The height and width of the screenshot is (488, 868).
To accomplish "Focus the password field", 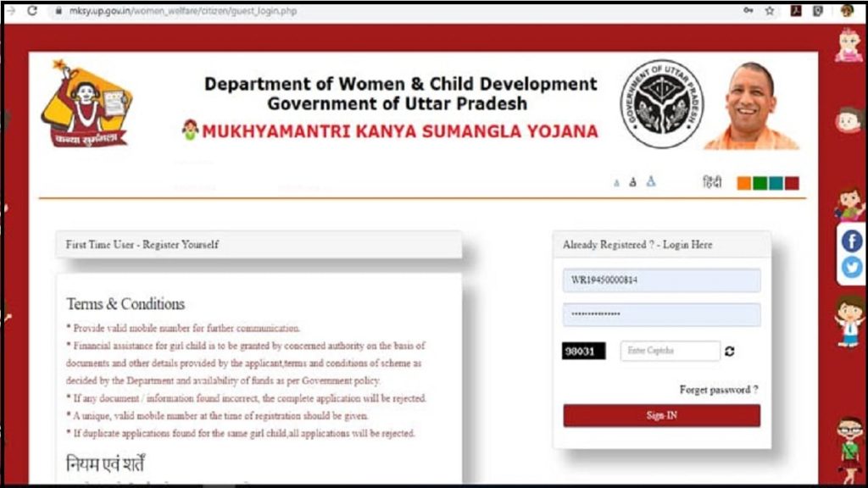I will [661, 314].
